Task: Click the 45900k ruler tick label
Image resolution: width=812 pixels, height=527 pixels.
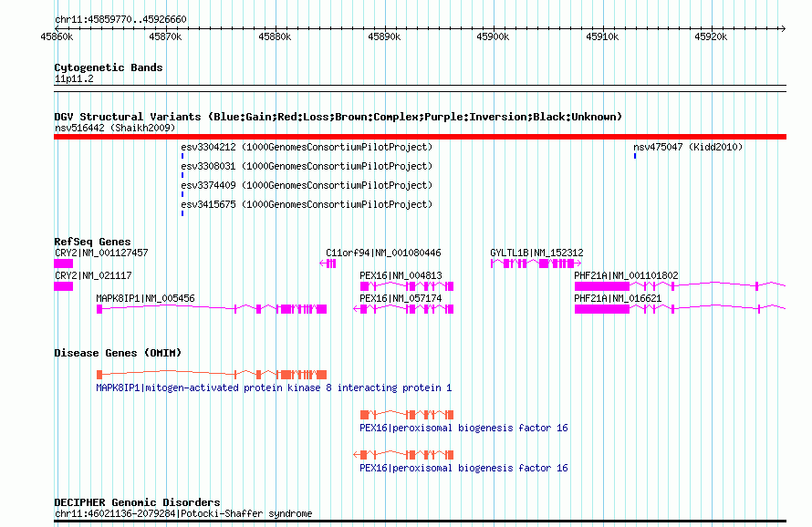Action: tap(493, 37)
